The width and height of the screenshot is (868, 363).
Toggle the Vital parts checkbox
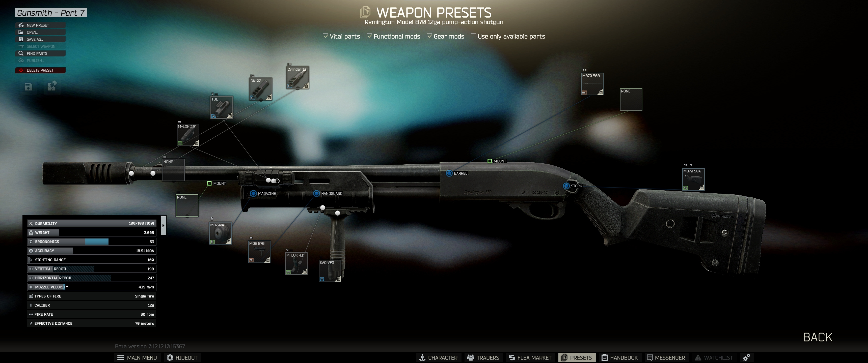click(324, 36)
